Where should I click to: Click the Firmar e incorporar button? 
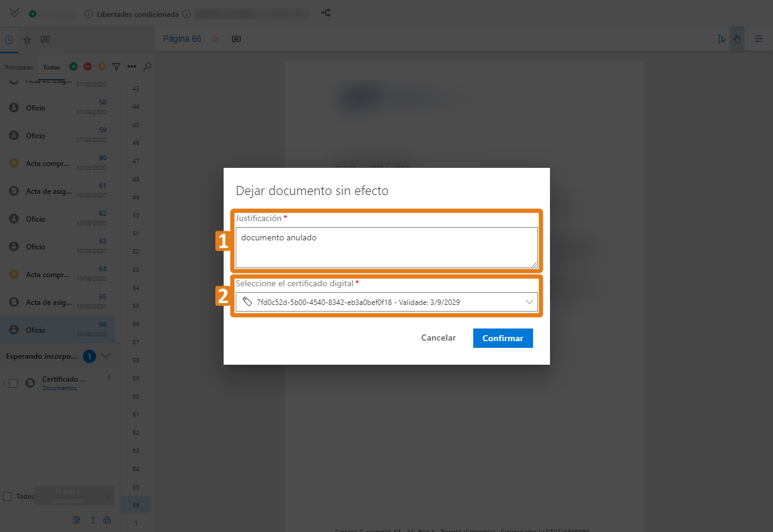click(67, 496)
